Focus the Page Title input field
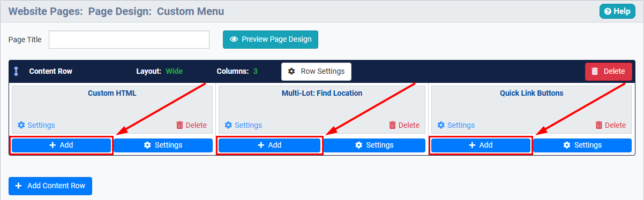 [x=129, y=40]
